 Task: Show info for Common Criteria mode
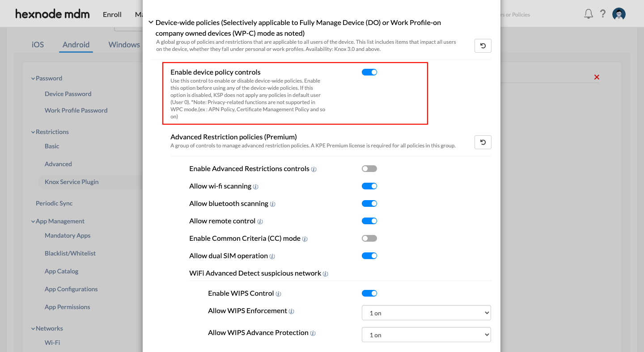click(305, 239)
